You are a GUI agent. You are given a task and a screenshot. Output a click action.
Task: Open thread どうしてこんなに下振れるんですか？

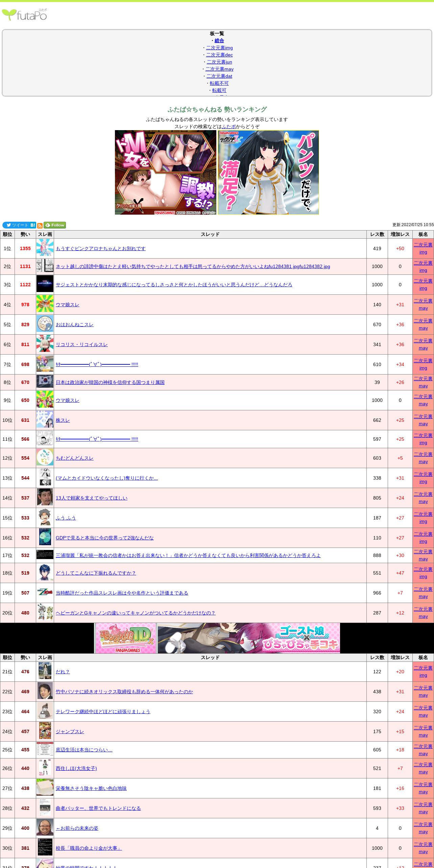[x=96, y=573]
